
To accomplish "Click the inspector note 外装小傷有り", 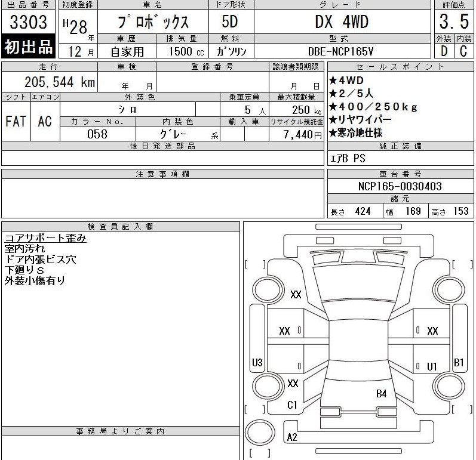I will coord(35,281).
